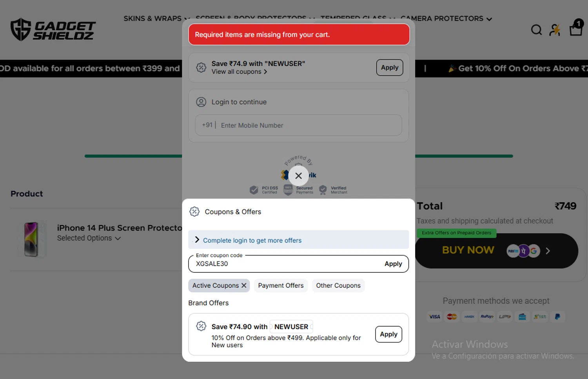Click the Visa payment logo
588x379 pixels.
pyautogui.click(x=434, y=317)
